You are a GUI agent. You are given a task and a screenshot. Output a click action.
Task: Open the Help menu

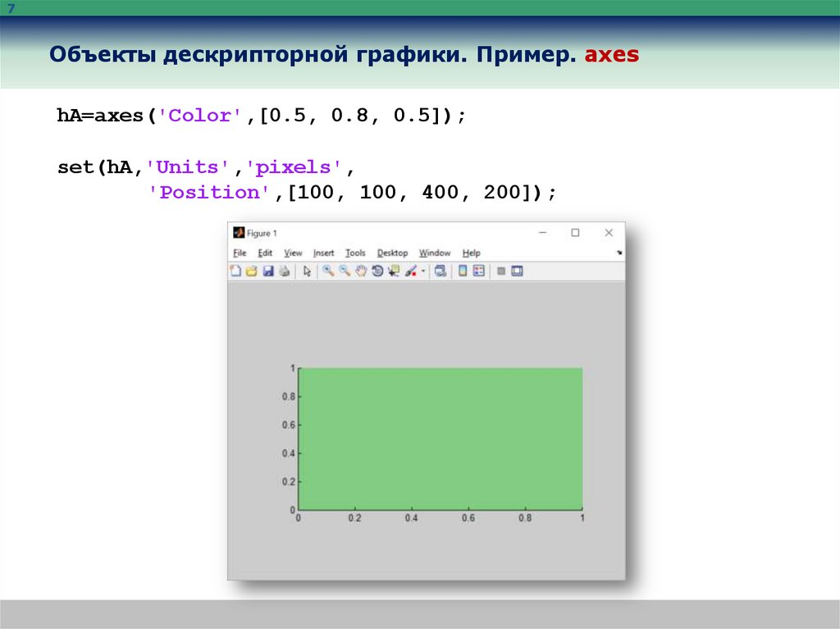(x=472, y=253)
